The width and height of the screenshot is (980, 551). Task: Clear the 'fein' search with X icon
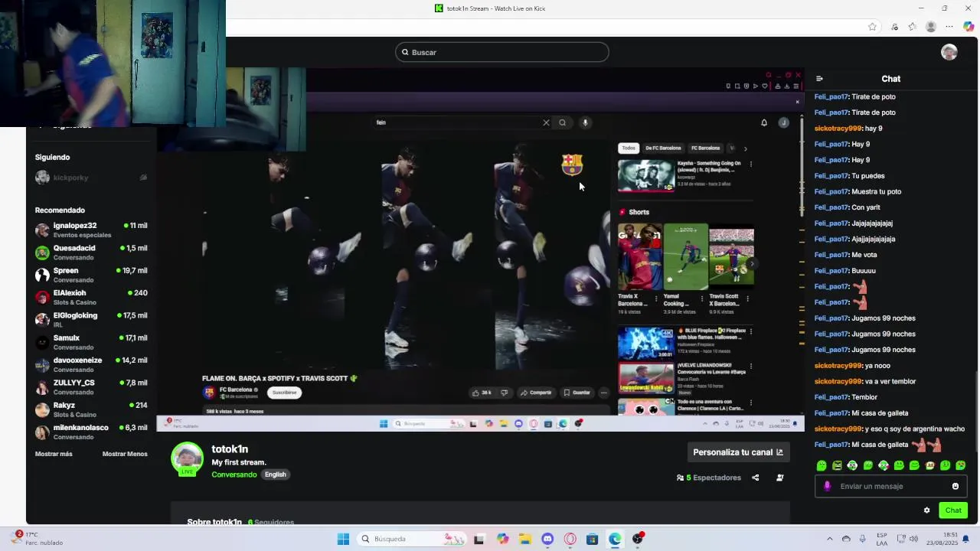click(546, 122)
